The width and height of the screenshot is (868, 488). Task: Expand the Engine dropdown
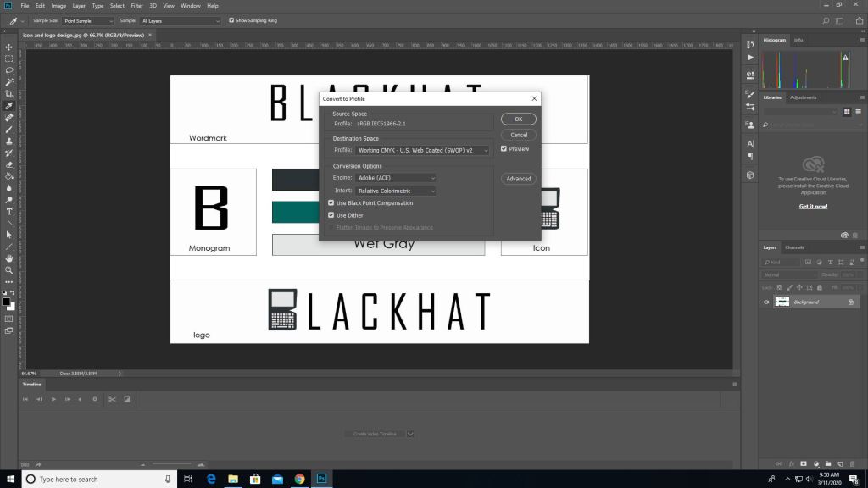click(396, 178)
